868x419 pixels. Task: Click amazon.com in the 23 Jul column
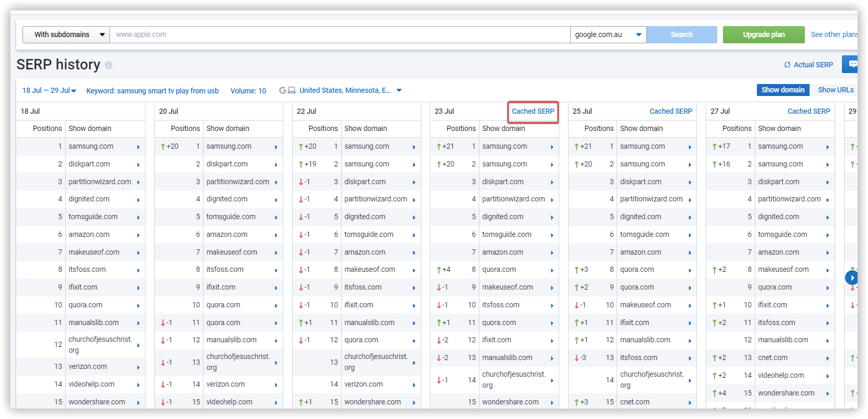click(x=502, y=252)
